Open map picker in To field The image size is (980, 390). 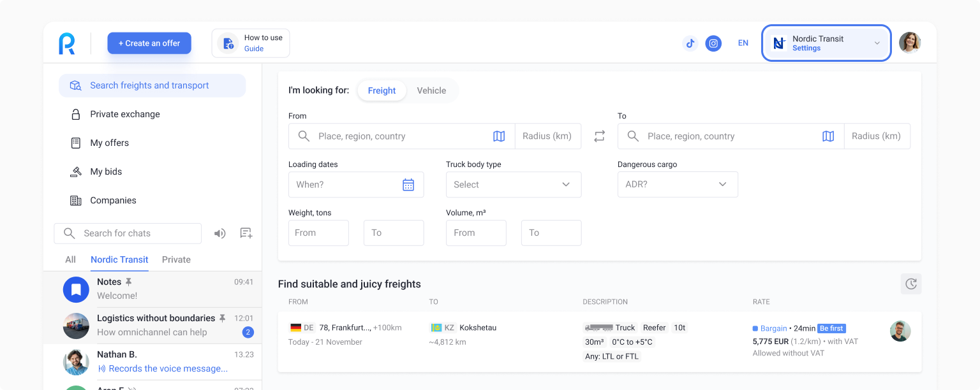pos(828,136)
